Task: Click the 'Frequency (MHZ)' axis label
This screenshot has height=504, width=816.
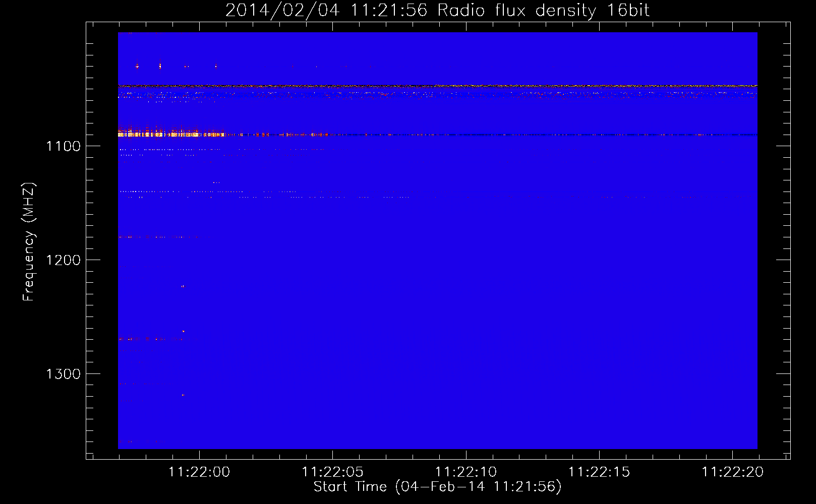Action: [x=29, y=241]
